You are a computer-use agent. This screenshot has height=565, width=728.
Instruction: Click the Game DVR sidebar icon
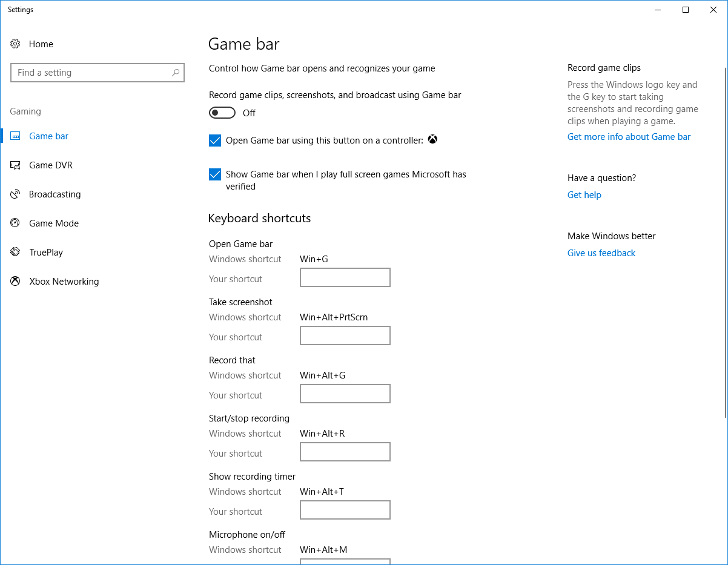[x=15, y=165]
